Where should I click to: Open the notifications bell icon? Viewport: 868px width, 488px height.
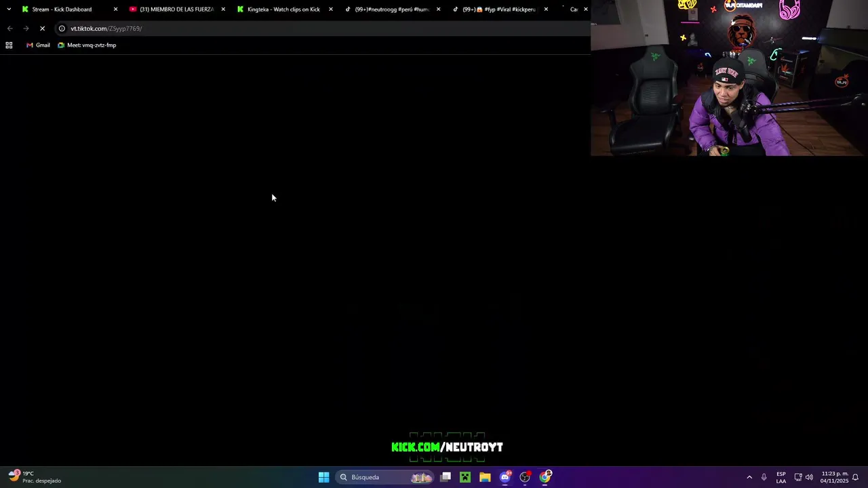click(x=856, y=477)
